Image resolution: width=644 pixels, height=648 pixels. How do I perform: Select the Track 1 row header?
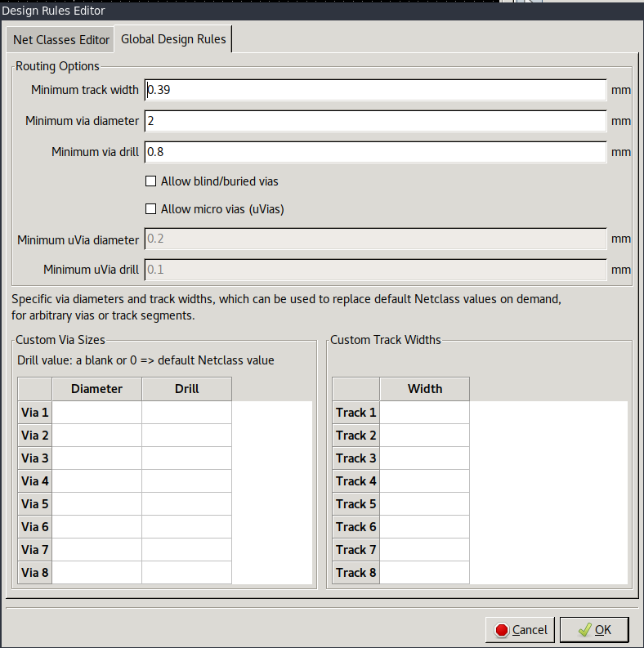[x=356, y=413]
